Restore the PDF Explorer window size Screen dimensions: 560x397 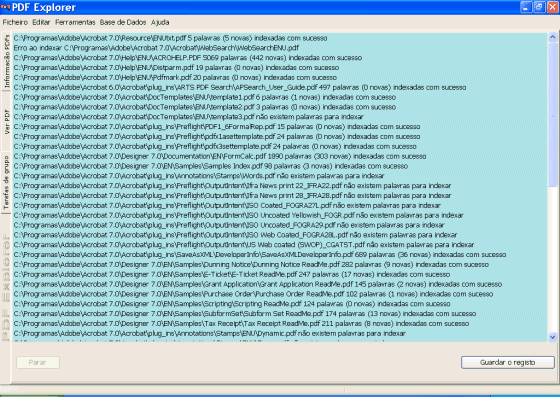(x=539, y=7)
